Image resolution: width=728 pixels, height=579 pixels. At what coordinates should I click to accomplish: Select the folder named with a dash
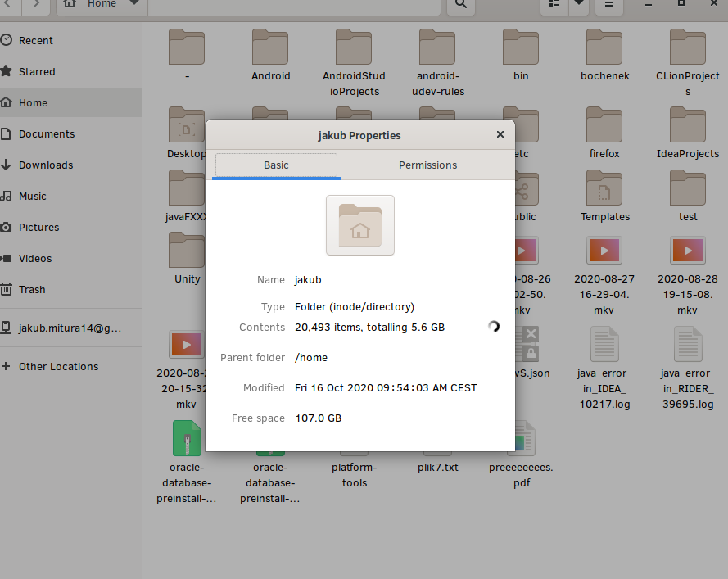(187, 55)
